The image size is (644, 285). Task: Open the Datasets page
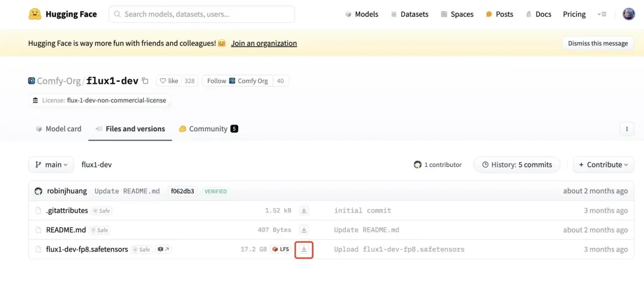point(409,14)
